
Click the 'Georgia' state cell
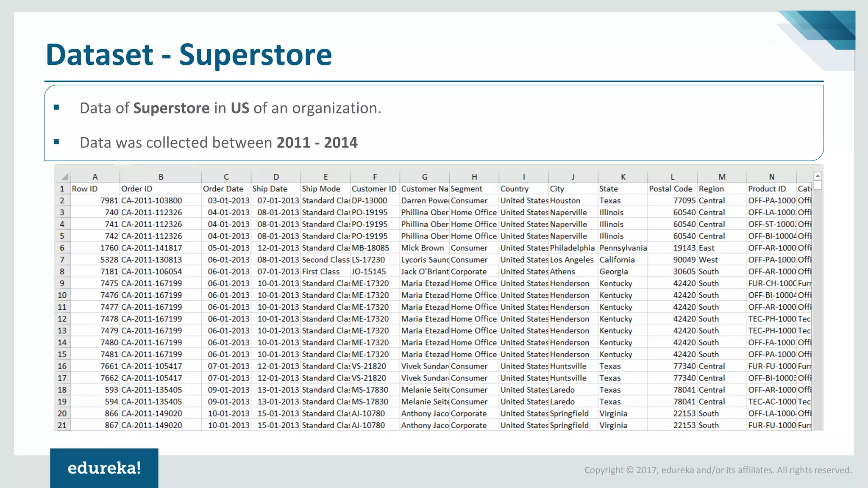pyautogui.click(x=623, y=272)
